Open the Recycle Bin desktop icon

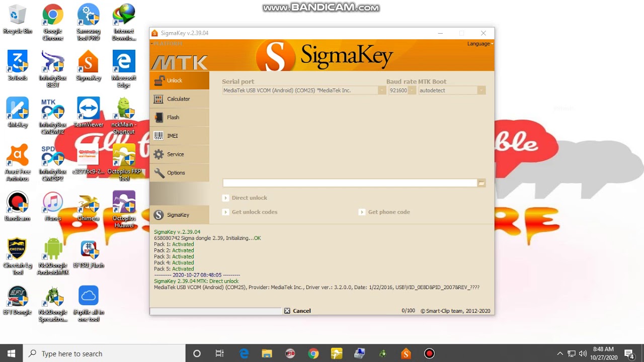[18, 20]
